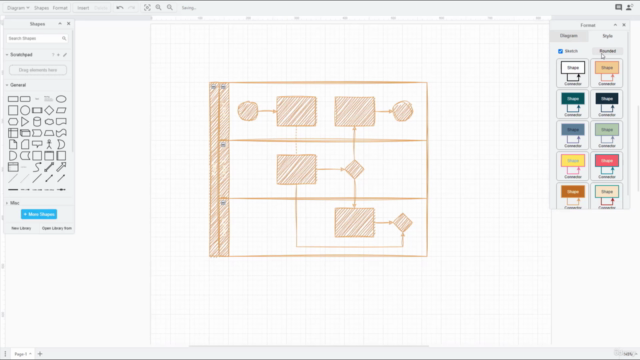Add to Scratchpad with the plus icon
Viewport: 640px width, 360px height.
[x=58, y=55]
